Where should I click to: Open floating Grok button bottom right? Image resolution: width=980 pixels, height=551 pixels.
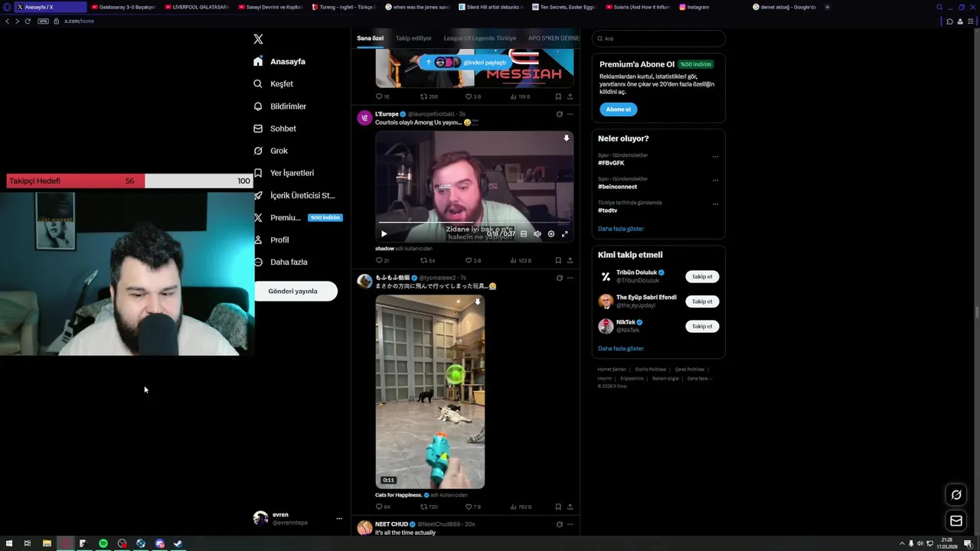coord(956,495)
